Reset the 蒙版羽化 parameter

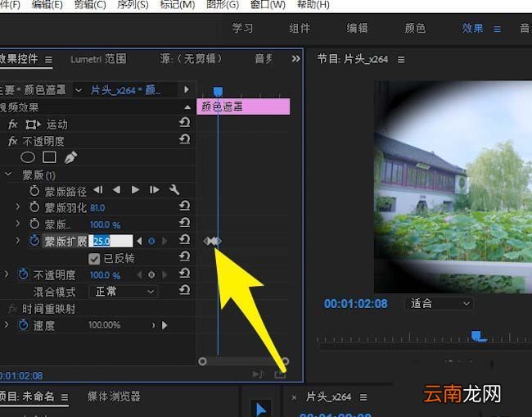coord(185,206)
